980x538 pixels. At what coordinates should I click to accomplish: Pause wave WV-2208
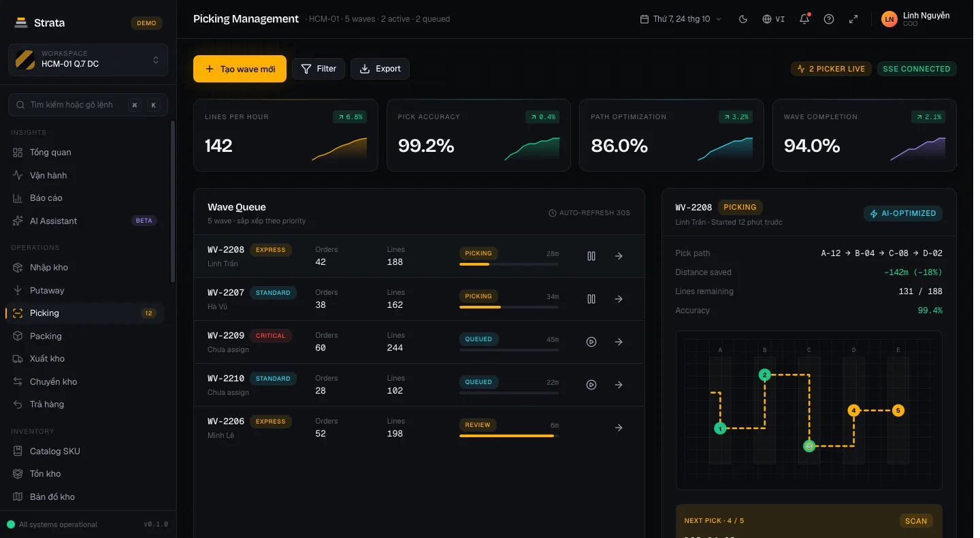(x=591, y=256)
